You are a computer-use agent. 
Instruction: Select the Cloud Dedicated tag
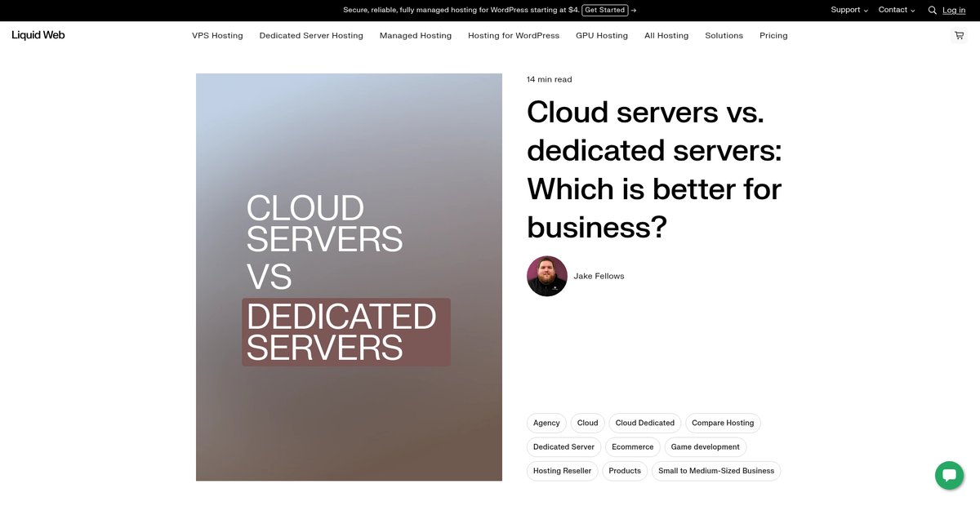point(645,423)
